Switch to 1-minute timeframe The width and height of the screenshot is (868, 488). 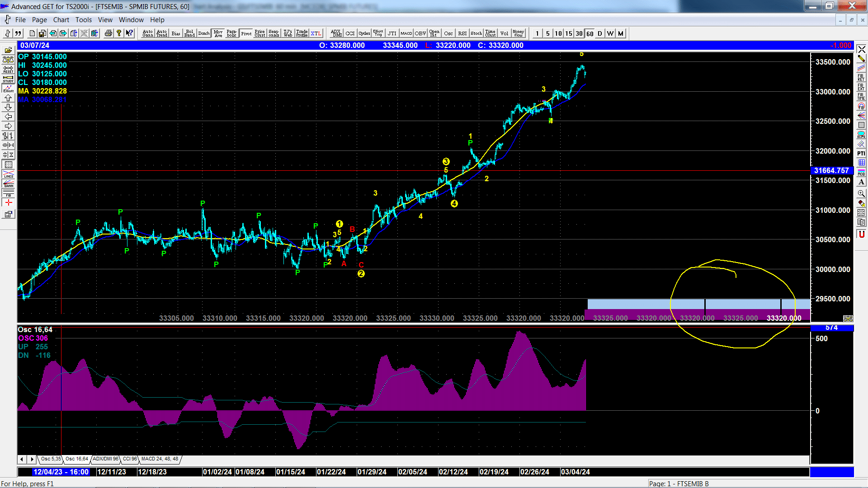pyautogui.click(x=537, y=33)
